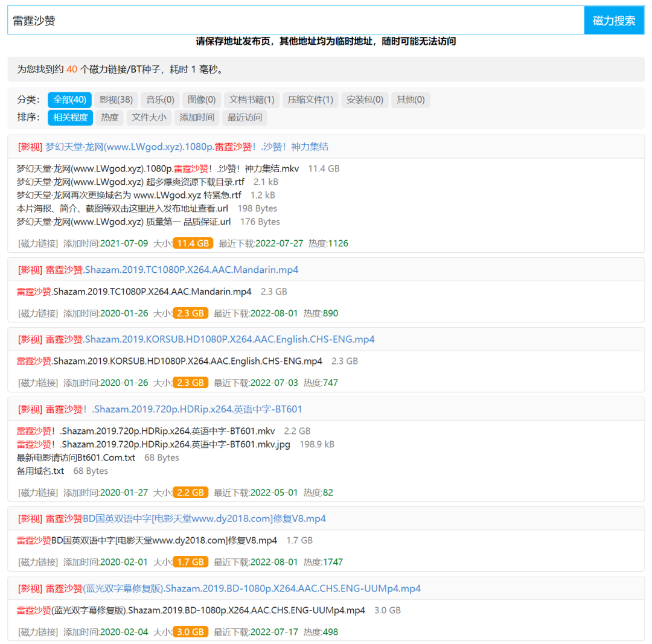Filter results by 音乐(0)
This screenshot has height=644, width=652.
[x=160, y=100]
